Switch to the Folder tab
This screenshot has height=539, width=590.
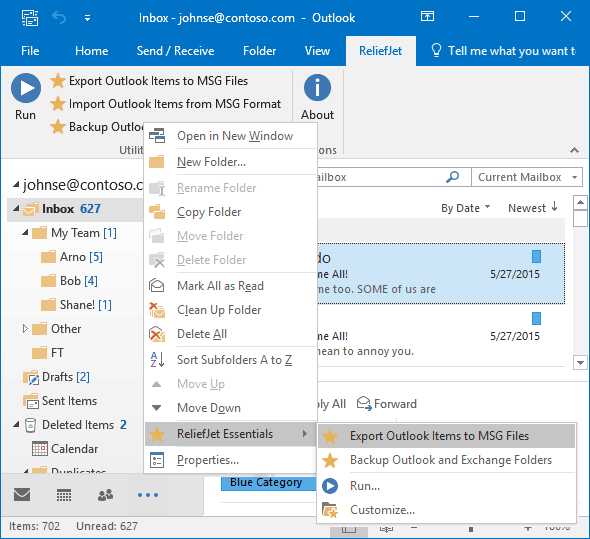coord(259,51)
